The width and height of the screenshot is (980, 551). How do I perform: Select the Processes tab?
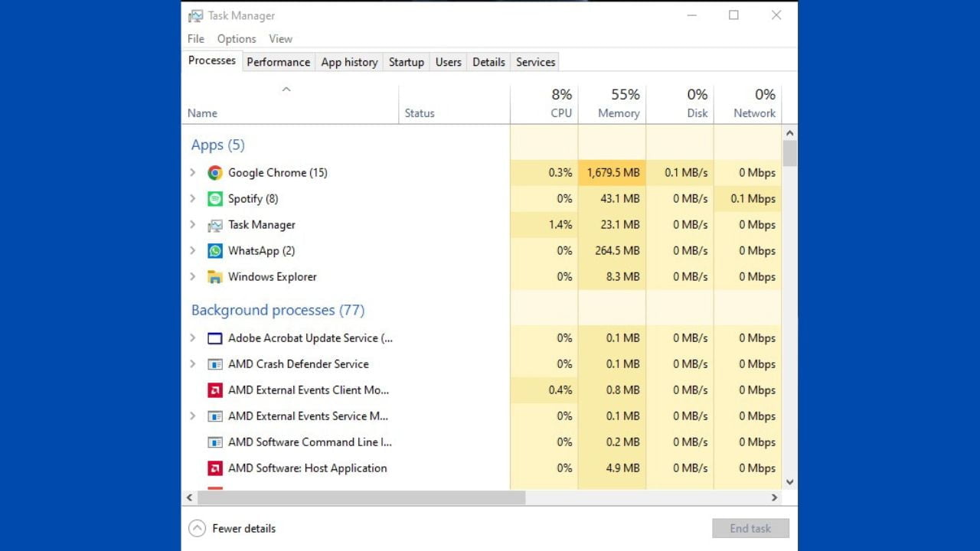pos(212,60)
